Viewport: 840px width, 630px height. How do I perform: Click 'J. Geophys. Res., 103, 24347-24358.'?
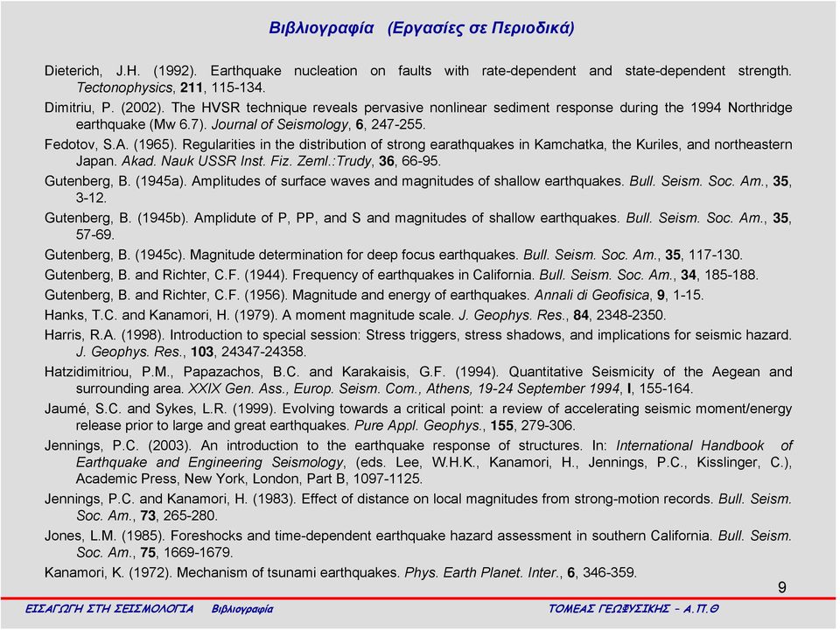point(192,352)
